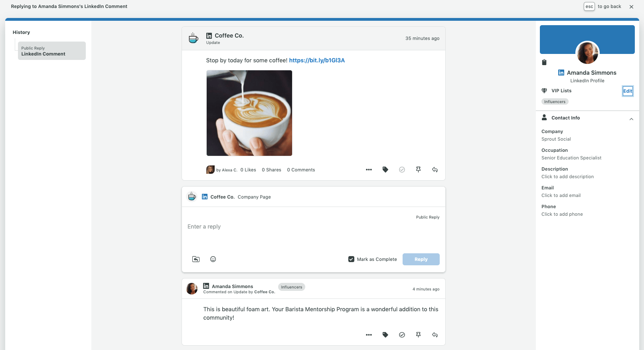Click the 0 Comments count
Image resolution: width=644 pixels, height=350 pixels.
(301, 170)
